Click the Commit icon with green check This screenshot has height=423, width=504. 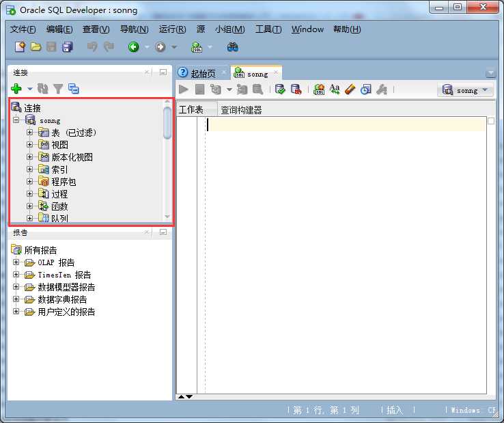280,90
